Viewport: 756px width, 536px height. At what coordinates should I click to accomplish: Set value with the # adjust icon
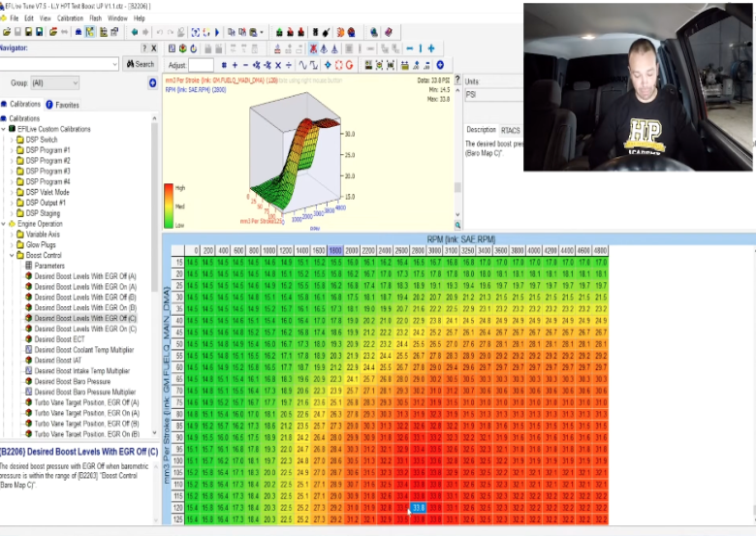click(x=224, y=65)
